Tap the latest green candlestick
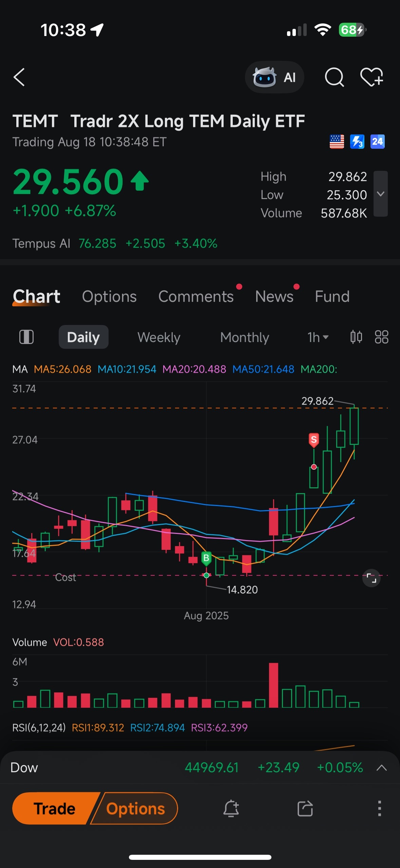400x868 pixels. (x=354, y=427)
